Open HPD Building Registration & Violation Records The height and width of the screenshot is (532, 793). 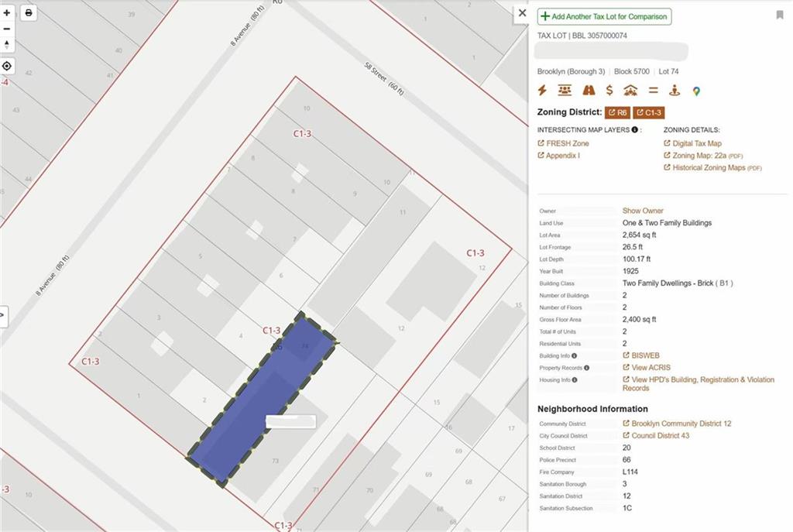(699, 384)
